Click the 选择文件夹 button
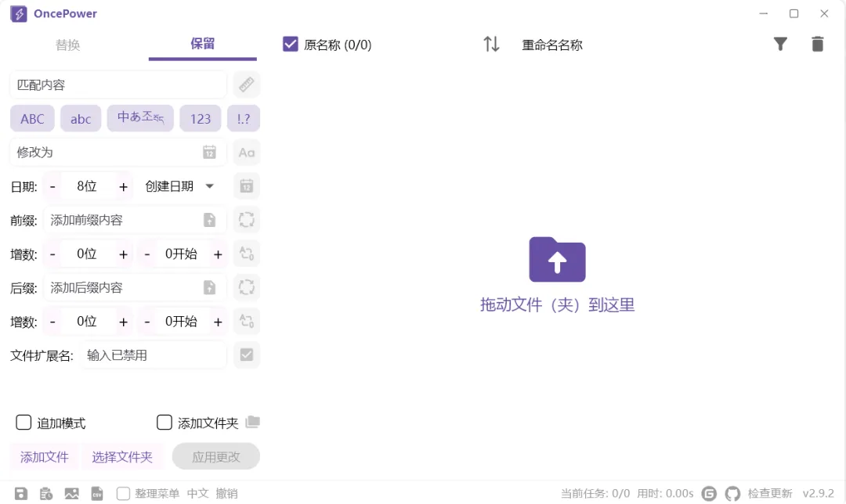Viewport: 846px width, 504px height. 122,457
